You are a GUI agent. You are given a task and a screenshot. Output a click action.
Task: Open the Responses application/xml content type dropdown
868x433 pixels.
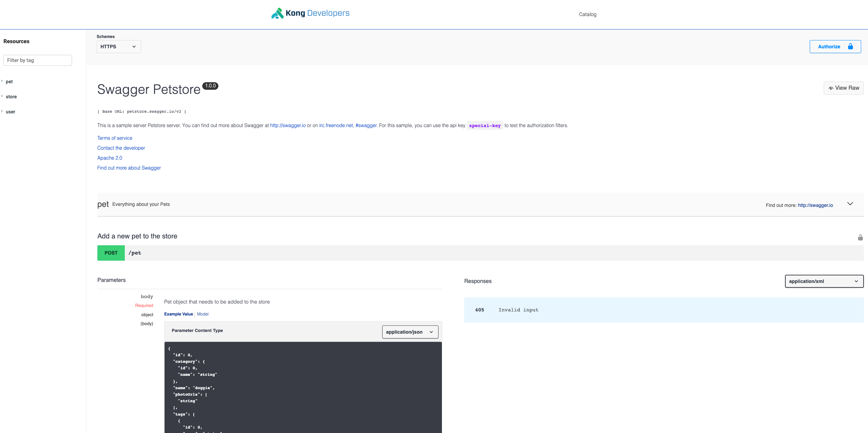pos(824,281)
